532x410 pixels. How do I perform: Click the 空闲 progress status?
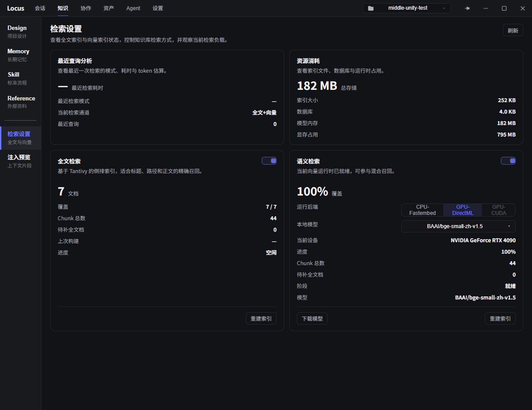coord(271,253)
